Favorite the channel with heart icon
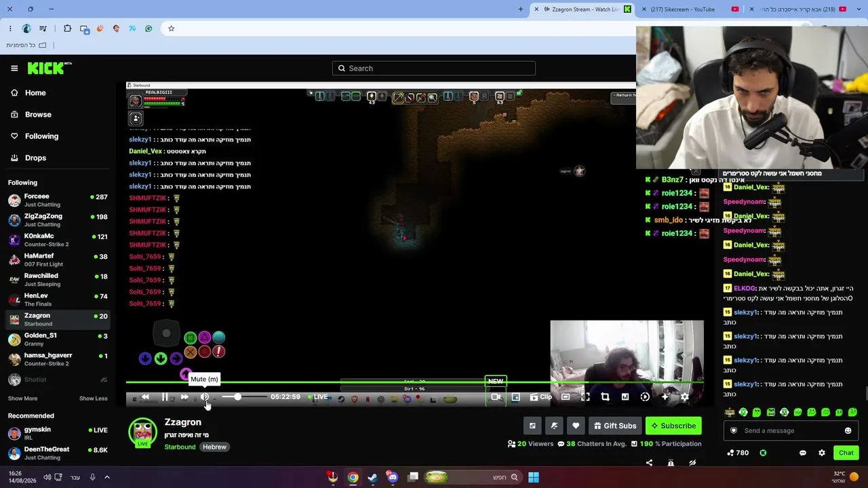 coord(576,426)
